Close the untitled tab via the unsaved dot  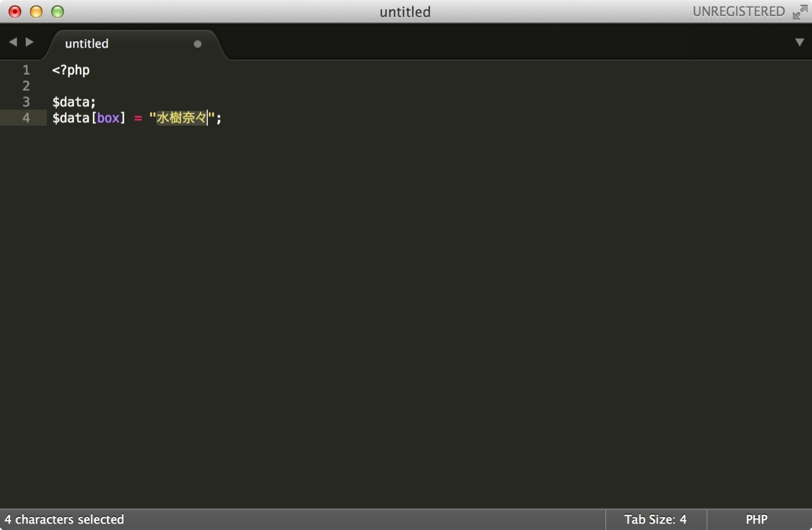click(x=197, y=44)
